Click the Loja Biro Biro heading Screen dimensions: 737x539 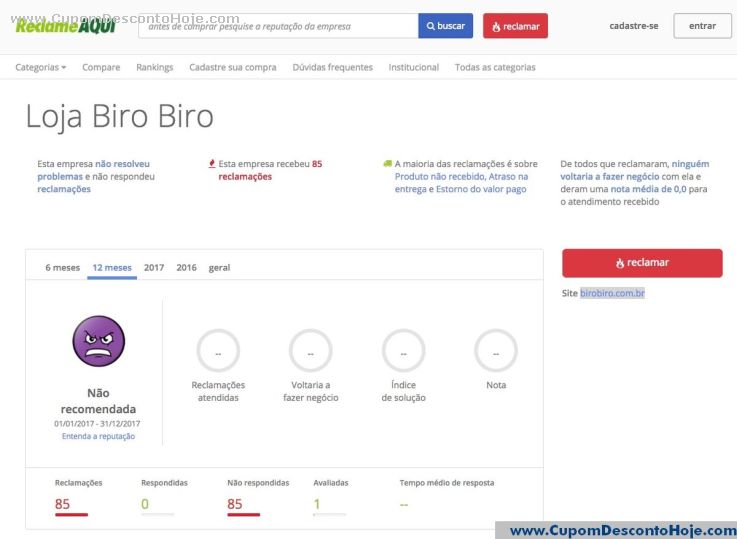[x=119, y=116]
